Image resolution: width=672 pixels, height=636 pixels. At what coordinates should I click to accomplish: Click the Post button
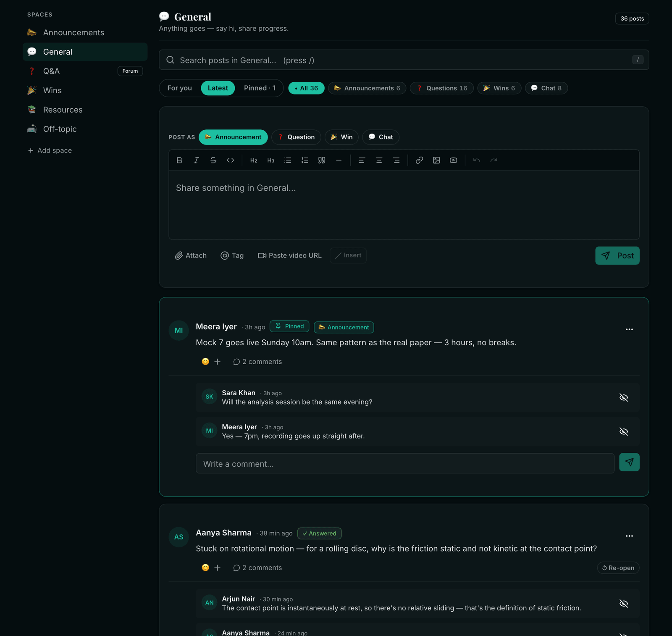(617, 255)
